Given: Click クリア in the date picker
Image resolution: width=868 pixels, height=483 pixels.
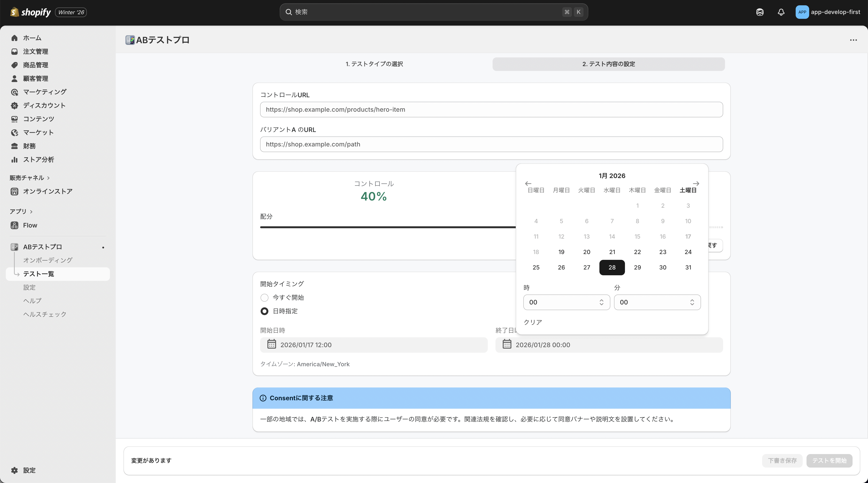Looking at the screenshot, I should (532, 322).
